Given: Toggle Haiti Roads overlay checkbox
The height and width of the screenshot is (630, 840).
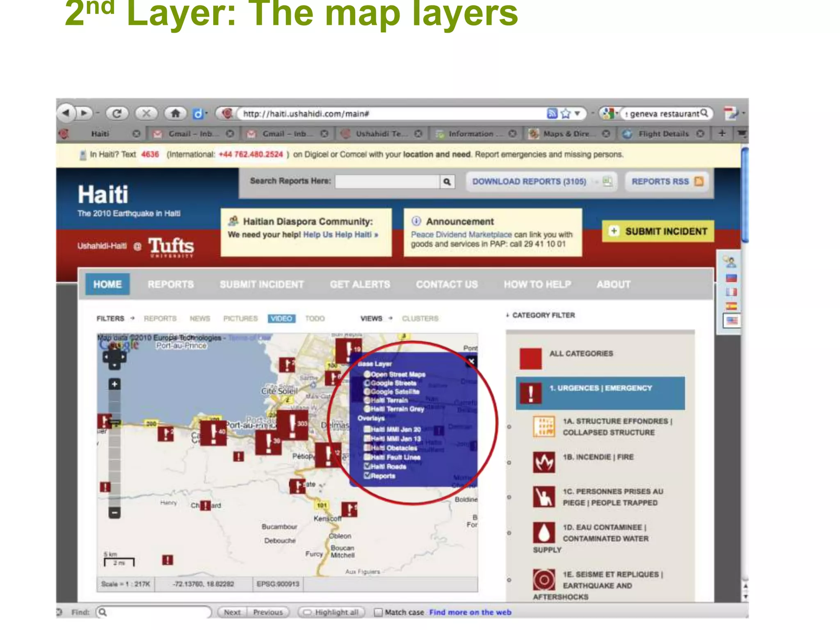Looking at the screenshot, I should (x=367, y=466).
